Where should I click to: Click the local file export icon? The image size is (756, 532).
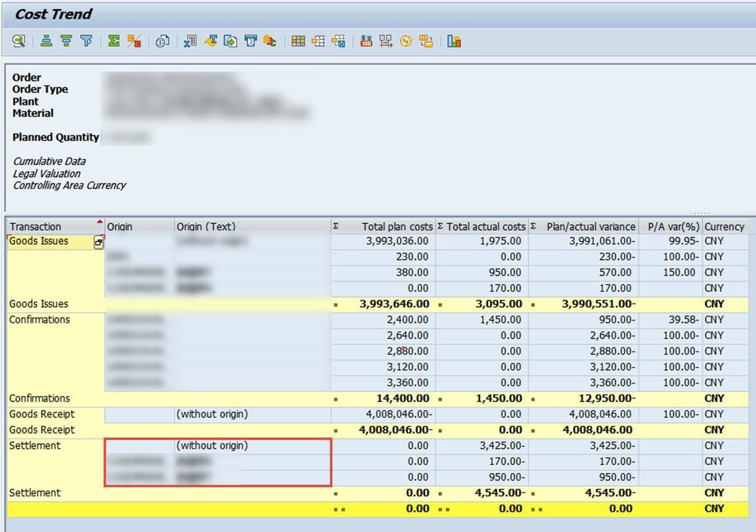pyautogui.click(x=231, y=42)
